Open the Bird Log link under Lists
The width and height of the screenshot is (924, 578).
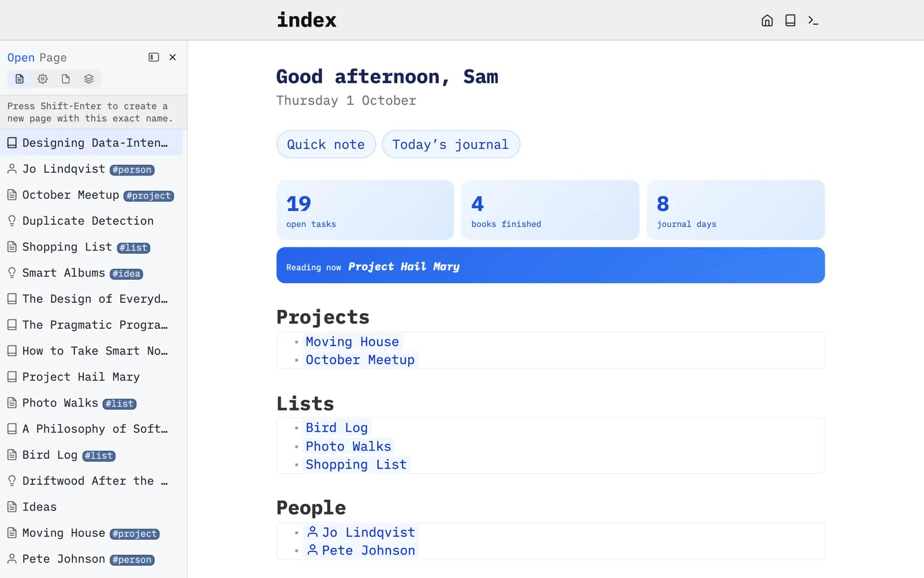[337, 428]
